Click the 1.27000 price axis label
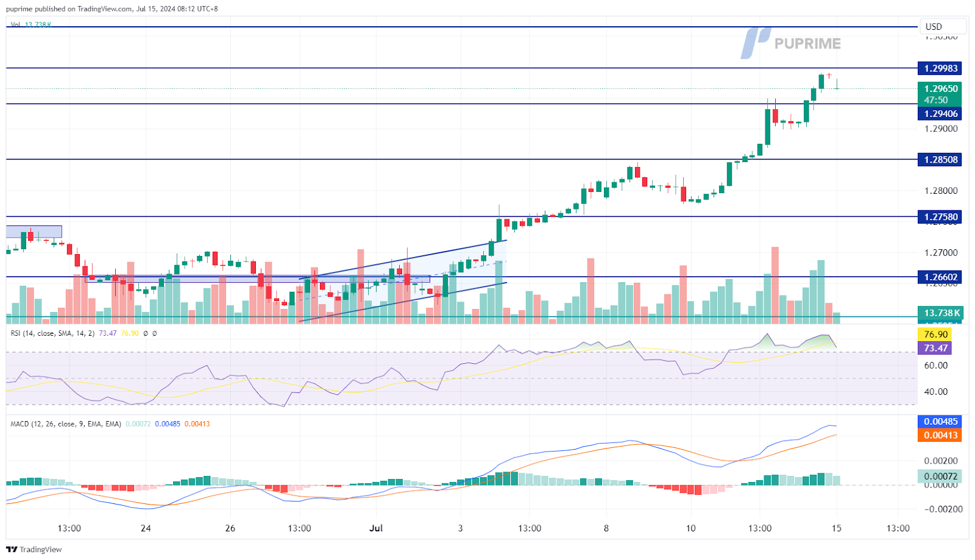The image size is (975, 560). 941,252
